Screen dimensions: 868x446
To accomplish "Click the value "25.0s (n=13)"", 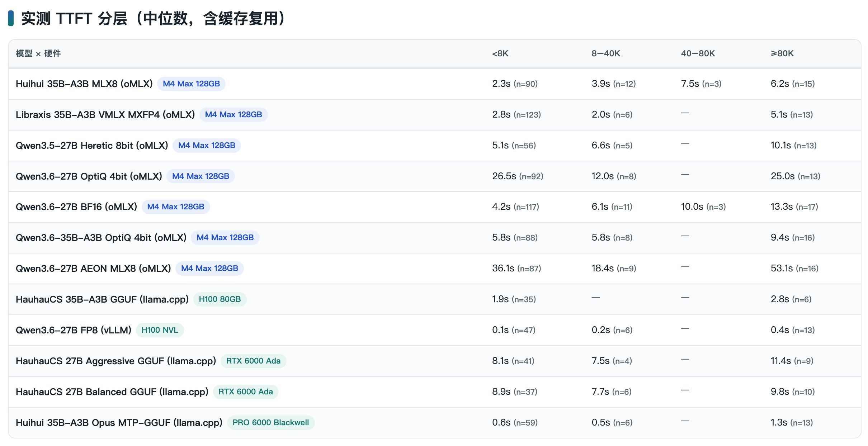I will (796, 176).
